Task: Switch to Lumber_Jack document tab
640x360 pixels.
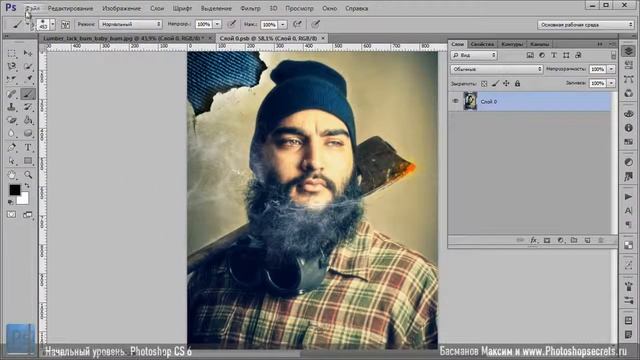Action: 124,38
